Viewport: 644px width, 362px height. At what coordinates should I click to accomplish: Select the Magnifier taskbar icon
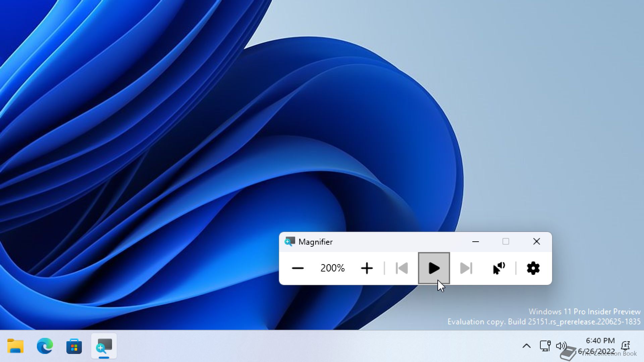point(104,346)
